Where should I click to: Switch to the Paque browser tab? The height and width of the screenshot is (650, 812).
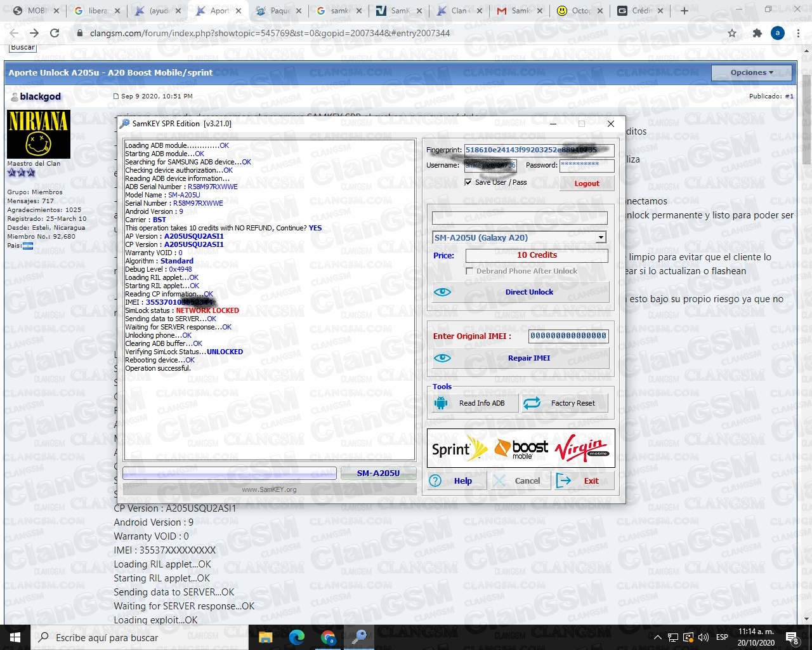[x=280, y=11]
